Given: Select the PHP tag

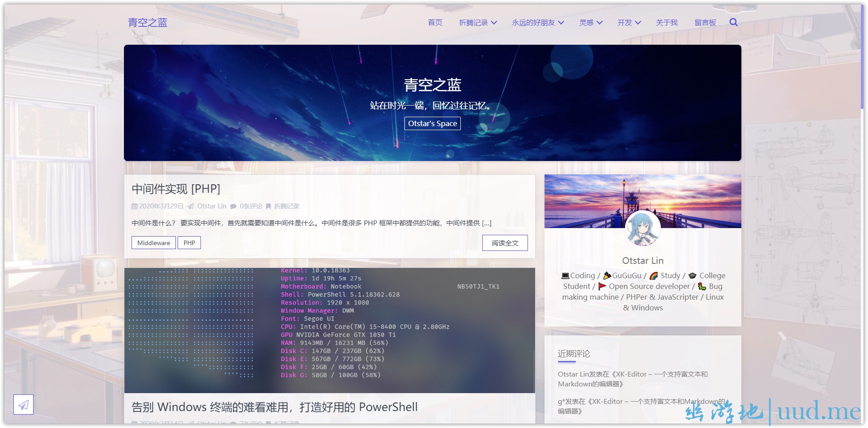Looking at the screenshot, I should tap(189, 243).
